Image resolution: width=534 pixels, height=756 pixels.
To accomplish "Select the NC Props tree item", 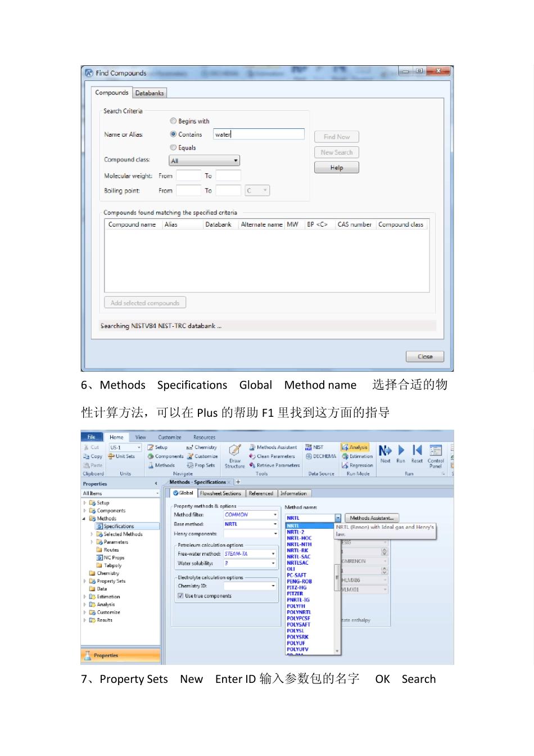I will (110, 558).
